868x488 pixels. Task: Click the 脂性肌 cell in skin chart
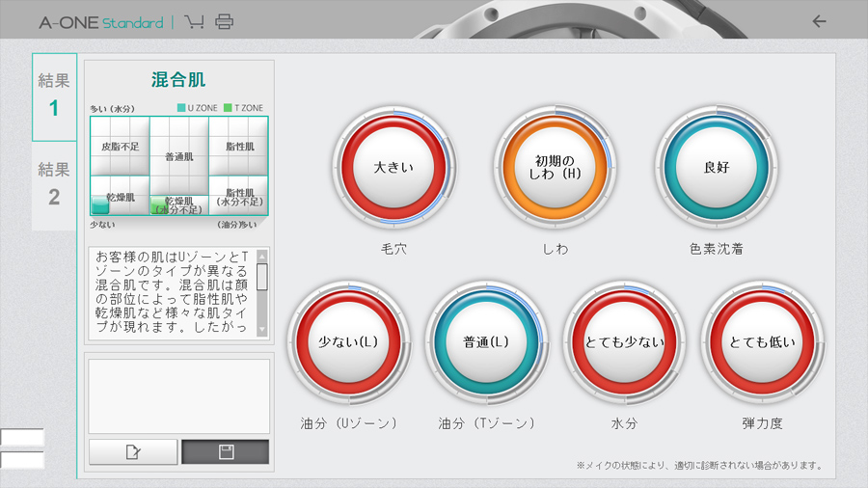coord(239,147)
